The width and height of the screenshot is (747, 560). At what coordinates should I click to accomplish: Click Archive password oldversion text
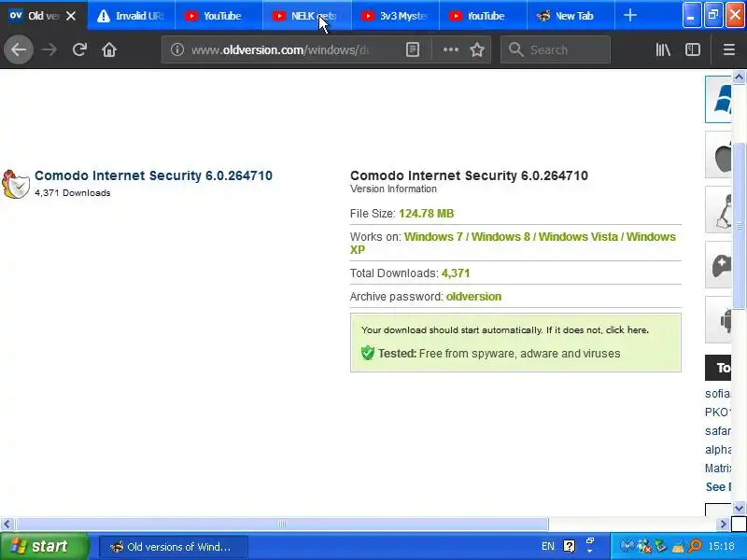[x=473, y=296]
